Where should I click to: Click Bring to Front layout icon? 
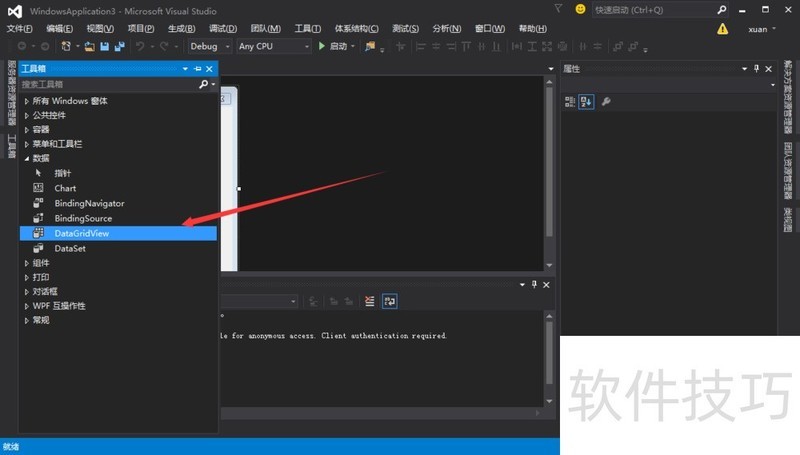tap(618, 46)
